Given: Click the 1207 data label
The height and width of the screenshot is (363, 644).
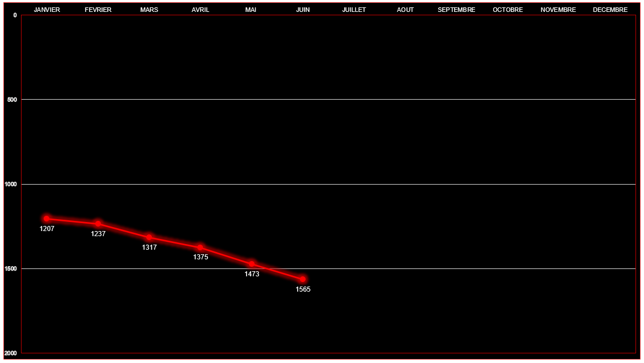Looking at the screenshot, I should [47, 229].
